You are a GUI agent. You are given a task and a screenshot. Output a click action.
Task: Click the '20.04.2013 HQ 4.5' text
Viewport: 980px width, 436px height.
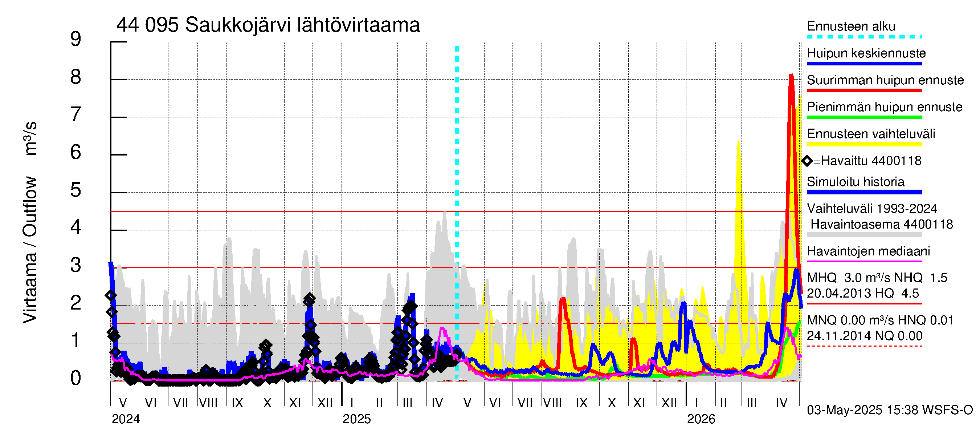[x=863, y=294]
